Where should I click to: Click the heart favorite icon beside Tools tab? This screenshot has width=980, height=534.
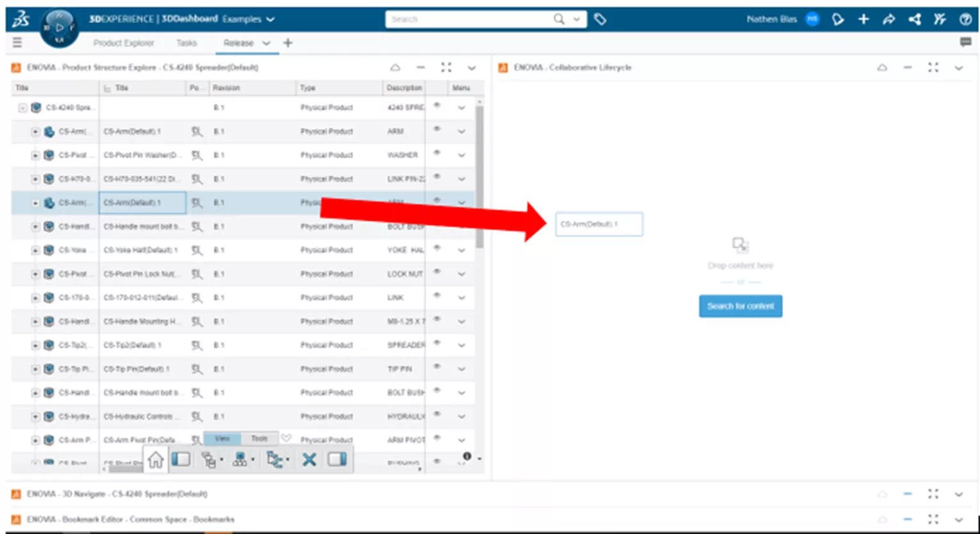point(286,438)
